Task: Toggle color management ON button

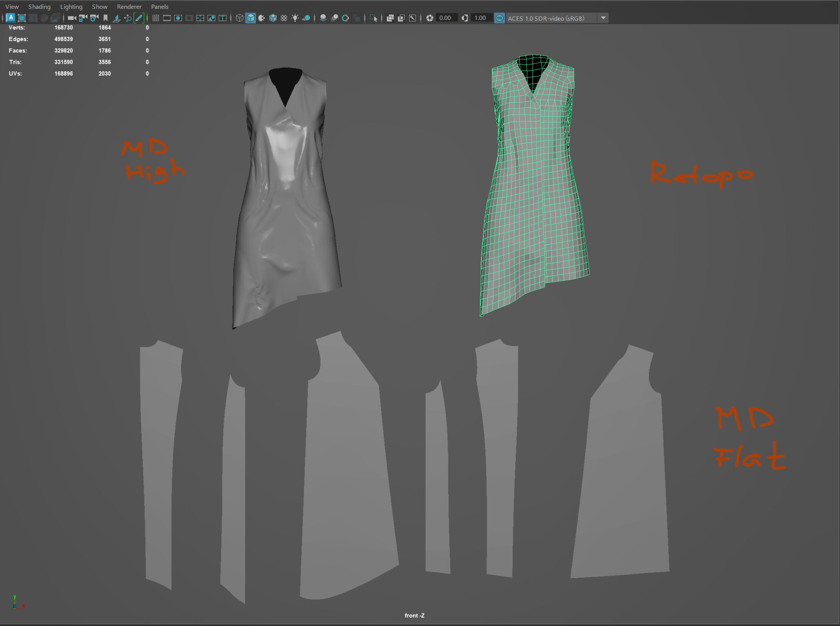Action: coord(499,18)
